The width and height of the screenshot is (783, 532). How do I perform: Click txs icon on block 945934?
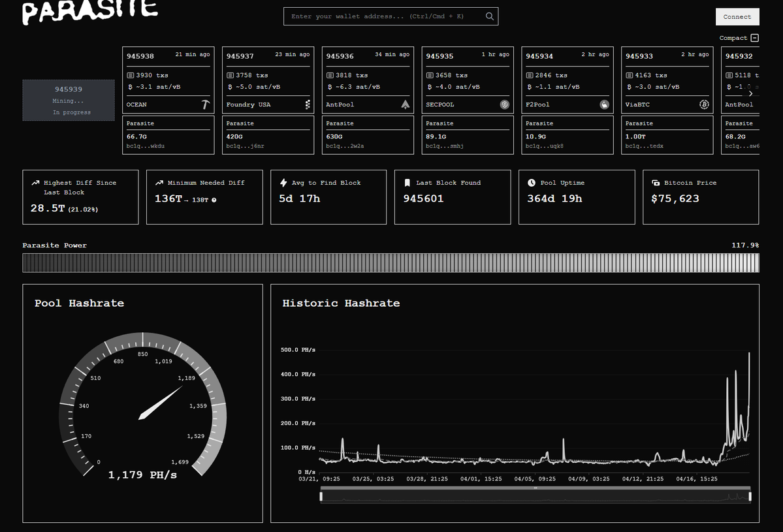pos(530,75)
